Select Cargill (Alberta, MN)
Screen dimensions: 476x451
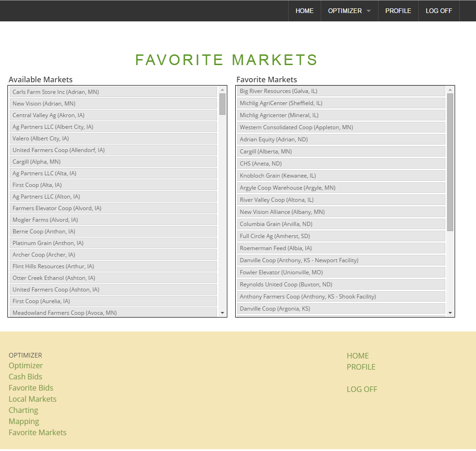coord(341,152)
